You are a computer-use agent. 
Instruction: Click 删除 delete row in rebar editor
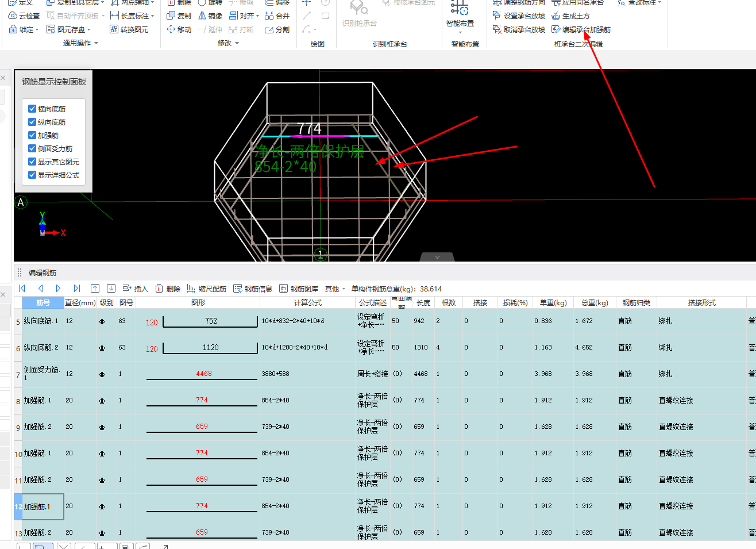pos(168,289)
